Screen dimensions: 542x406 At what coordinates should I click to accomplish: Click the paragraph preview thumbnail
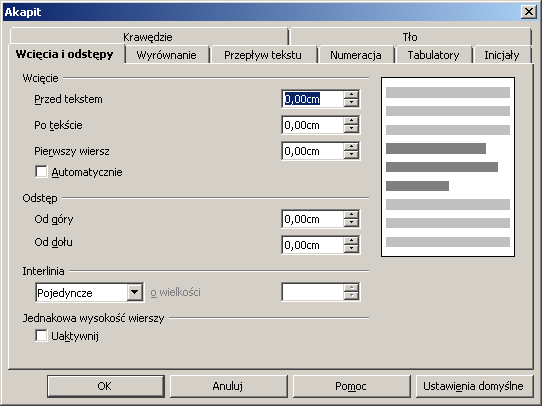click(448, 167)
